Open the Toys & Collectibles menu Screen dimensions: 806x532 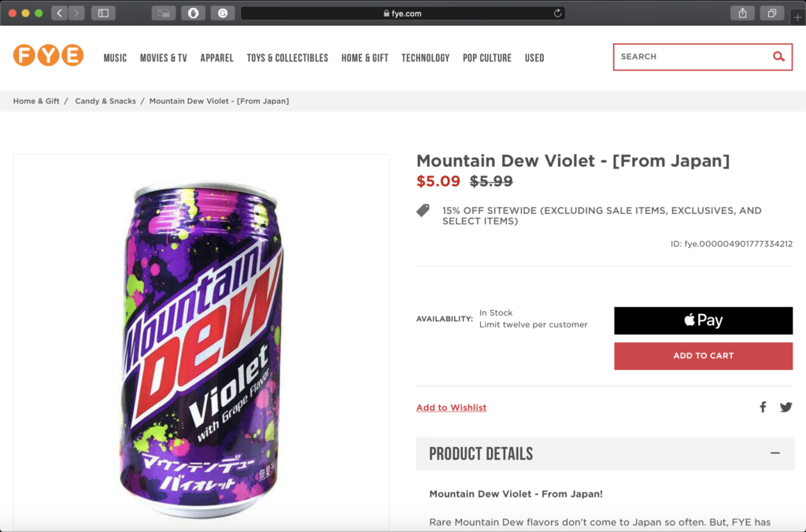pos(287,58)
